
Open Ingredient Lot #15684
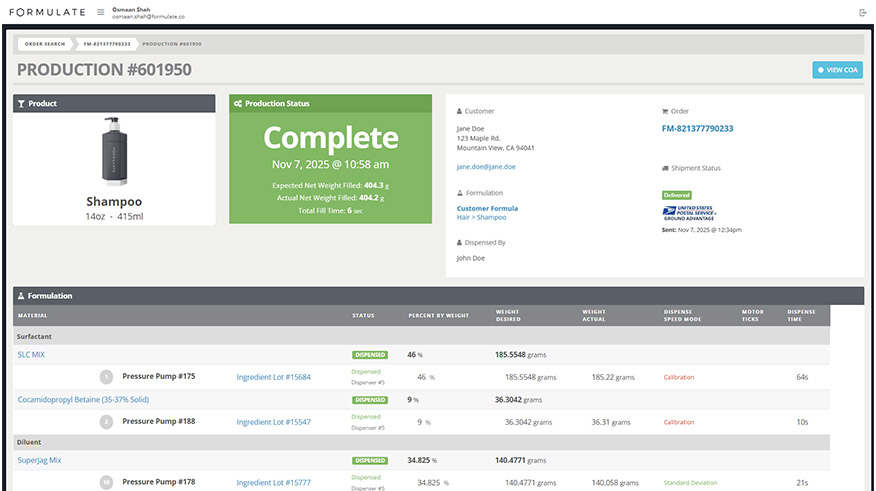[x=273, y=377]
